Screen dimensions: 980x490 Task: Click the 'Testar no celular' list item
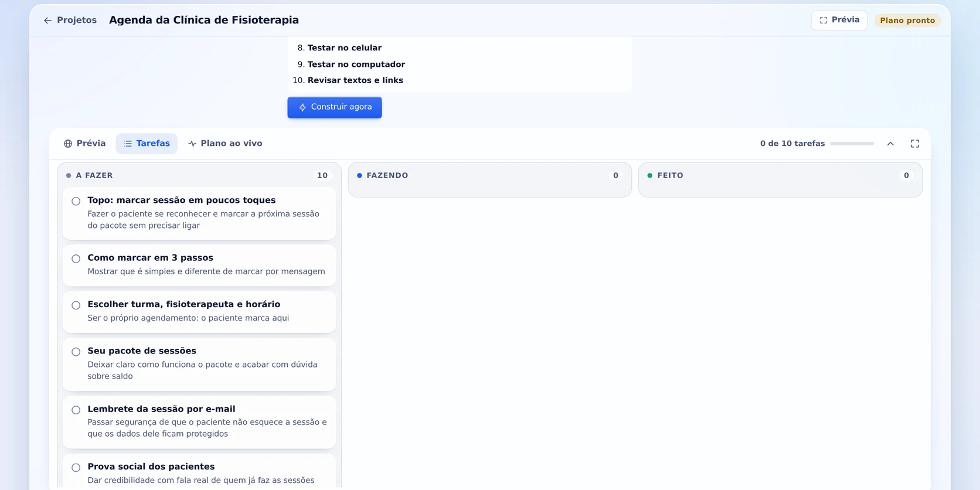tap(345, 48)
